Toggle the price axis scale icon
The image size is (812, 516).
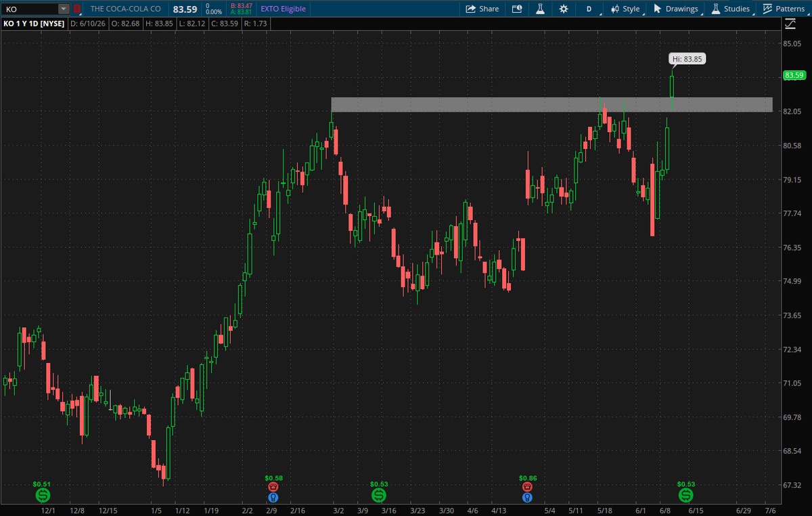pos(790,24)
